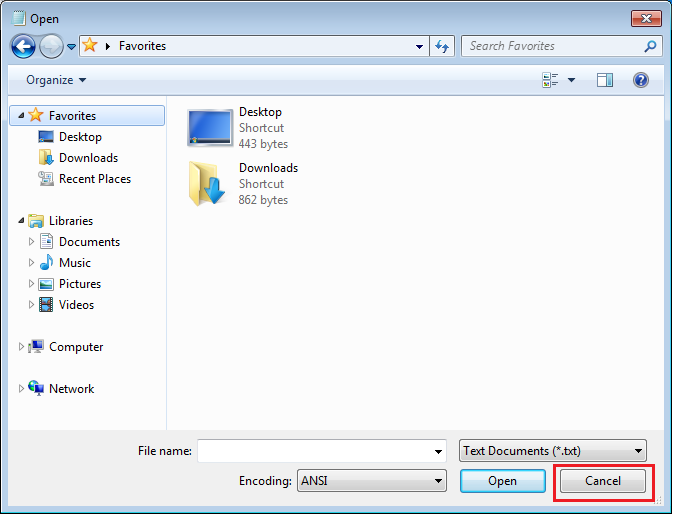Viewport: 674px width, 518px height.
Task: Close the Open dialog with the X
Action: [646, 18]
